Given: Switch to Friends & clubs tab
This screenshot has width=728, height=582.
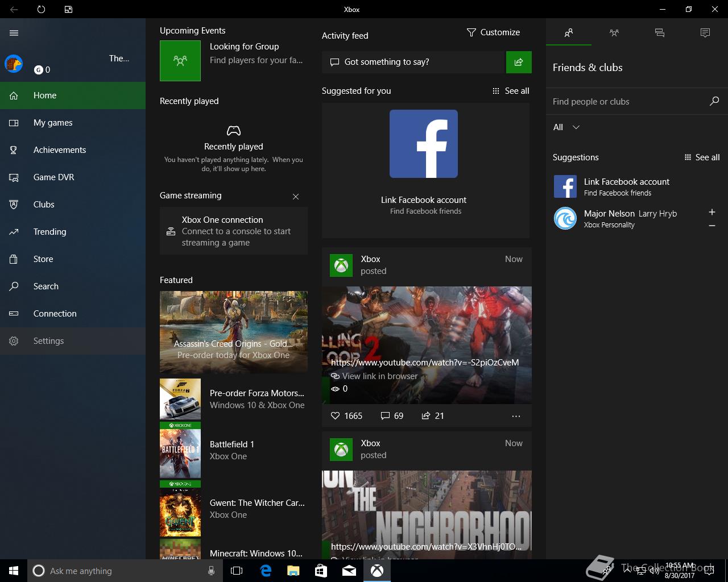Looking at the screenshot, I should (x=569, y=33).
